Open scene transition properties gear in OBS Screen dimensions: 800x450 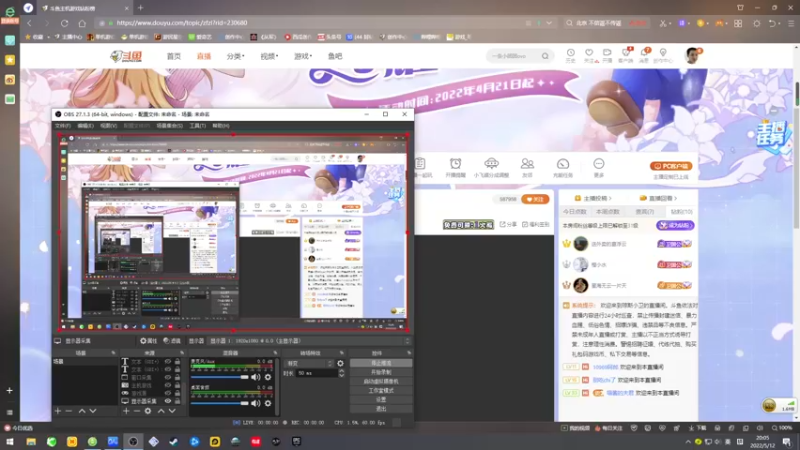pyautogui.click(x=340, y=363)
